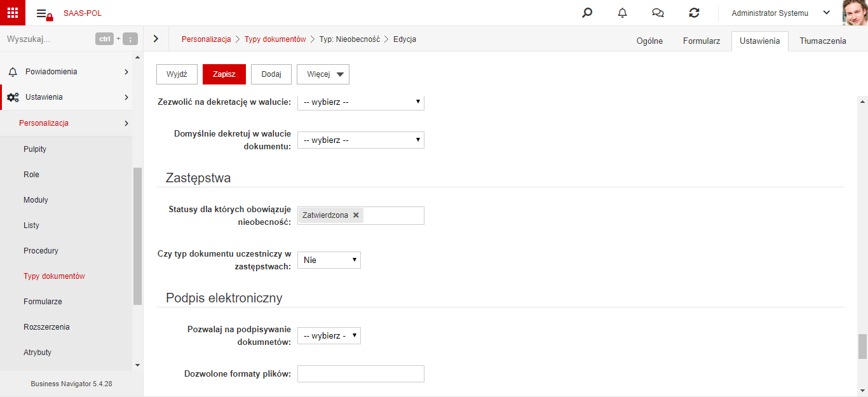
Task: Expand the breadcrumb panel arrow
Action: click(x=156, y=39)
